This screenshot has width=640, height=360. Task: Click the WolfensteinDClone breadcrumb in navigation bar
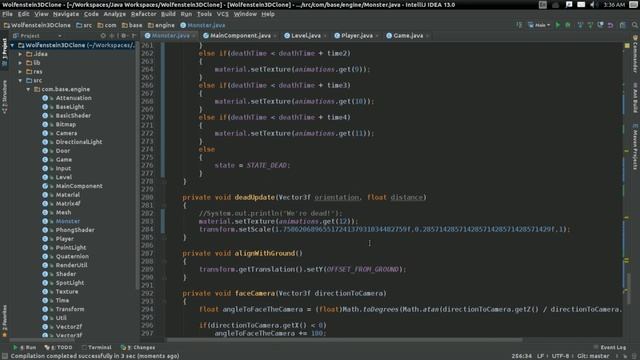(37, 25)
